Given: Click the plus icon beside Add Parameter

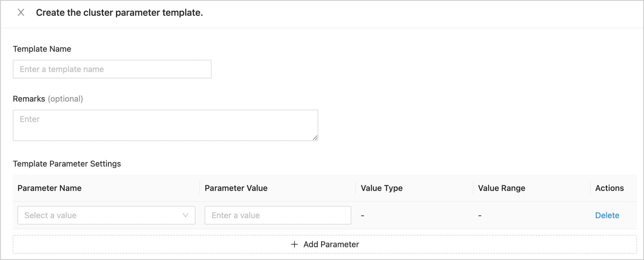Looking at the screenshot, I should pyautogui.click(x=294, y=245).
